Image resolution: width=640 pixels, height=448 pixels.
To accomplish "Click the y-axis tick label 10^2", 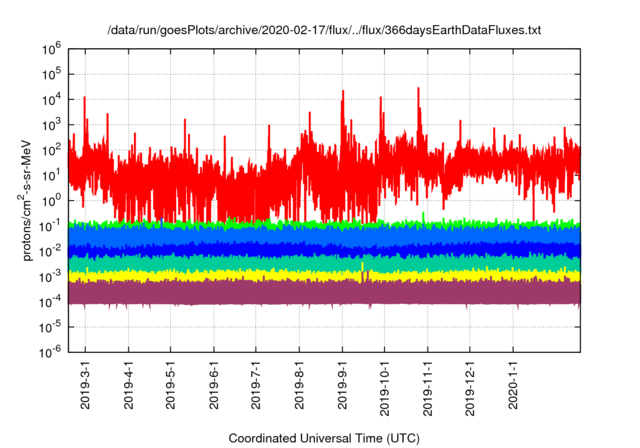I will tap(51, 150).
